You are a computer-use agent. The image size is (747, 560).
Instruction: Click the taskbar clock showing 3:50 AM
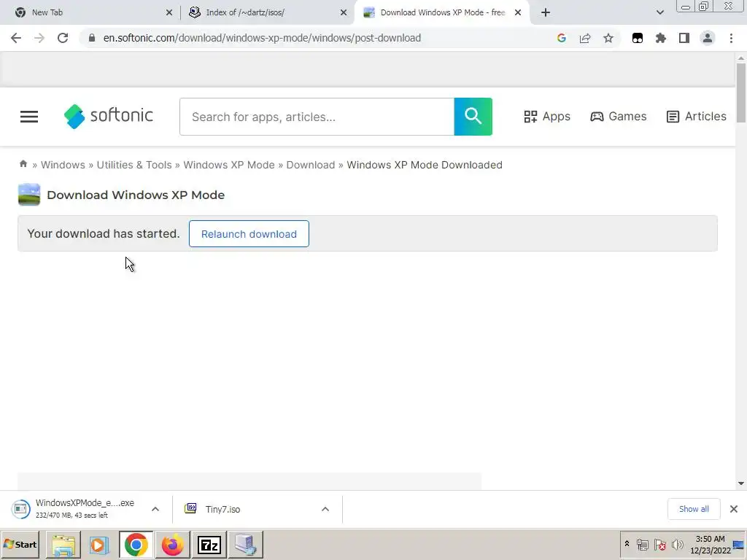click(710, 545)
